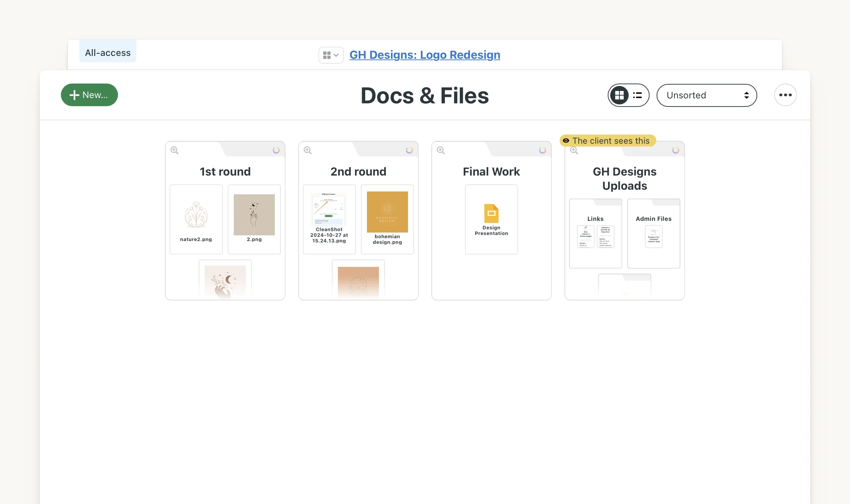Click the magnifier zoom icon on the 2nd round card
This screenshot has height=504, width=850.
(x=307, y=150)
